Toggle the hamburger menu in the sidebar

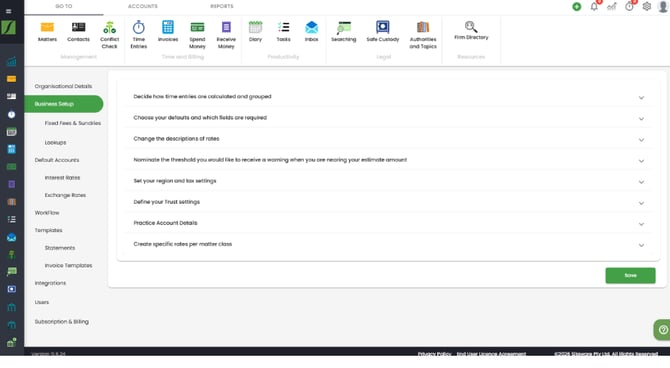[x=9, y=11]
